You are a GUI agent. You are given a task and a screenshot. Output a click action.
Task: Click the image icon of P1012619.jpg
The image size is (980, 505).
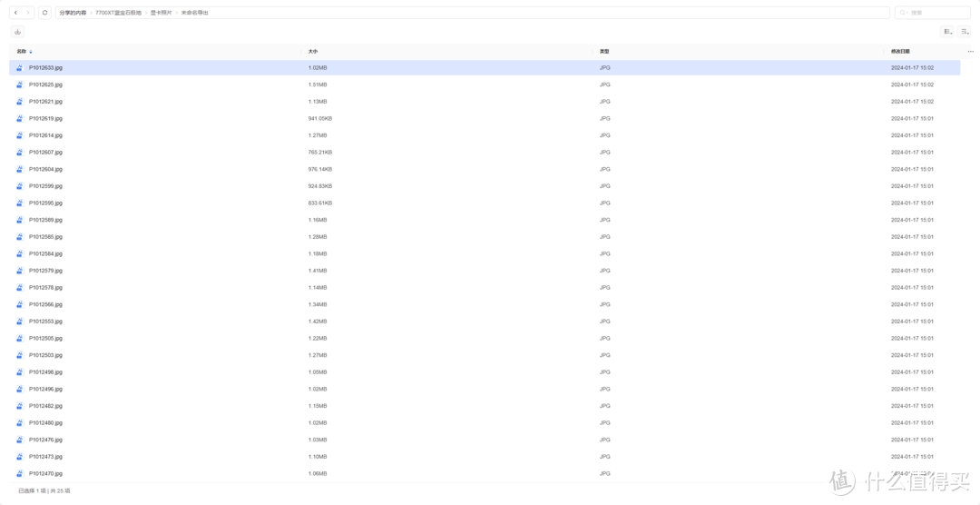pos(20,118)
